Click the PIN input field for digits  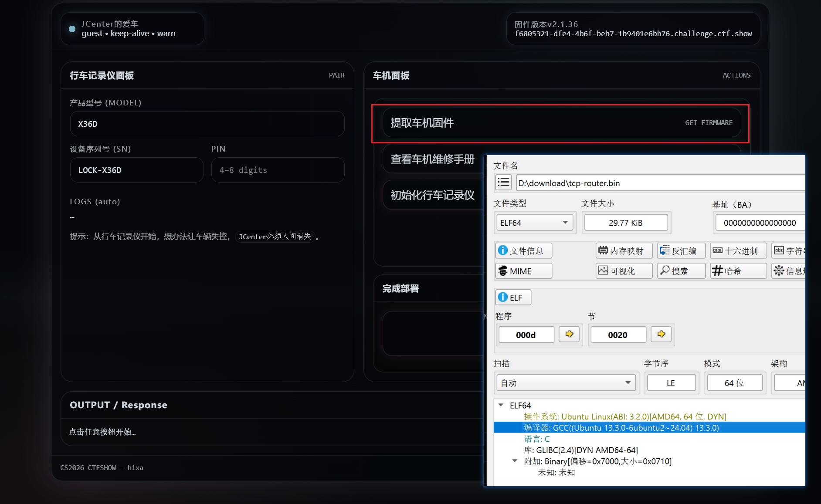tap(278, 170)
